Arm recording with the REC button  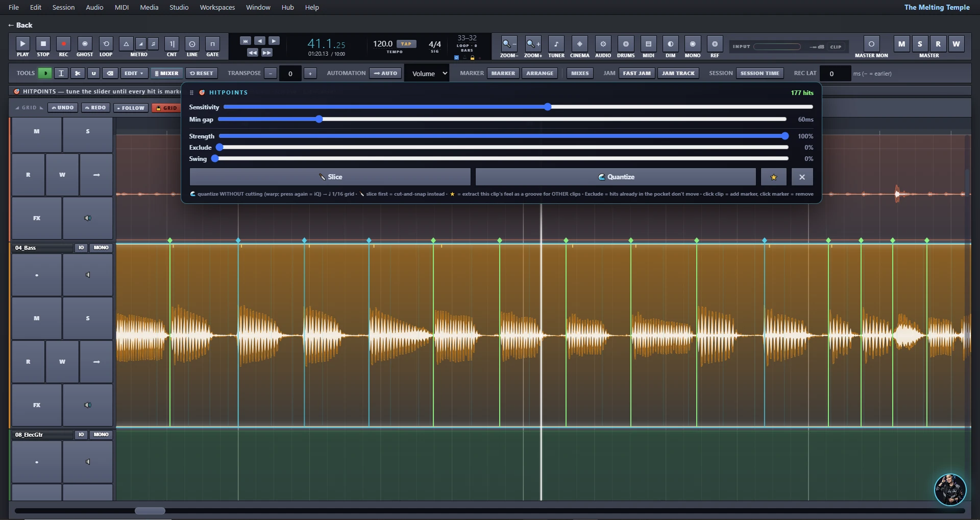pyautogui.click(x=63, y=44)
